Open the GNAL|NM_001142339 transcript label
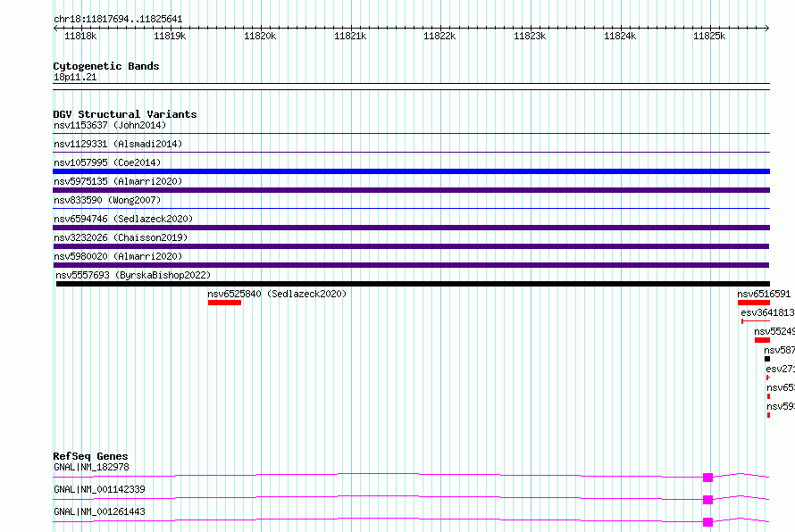 tap(99, 489)
